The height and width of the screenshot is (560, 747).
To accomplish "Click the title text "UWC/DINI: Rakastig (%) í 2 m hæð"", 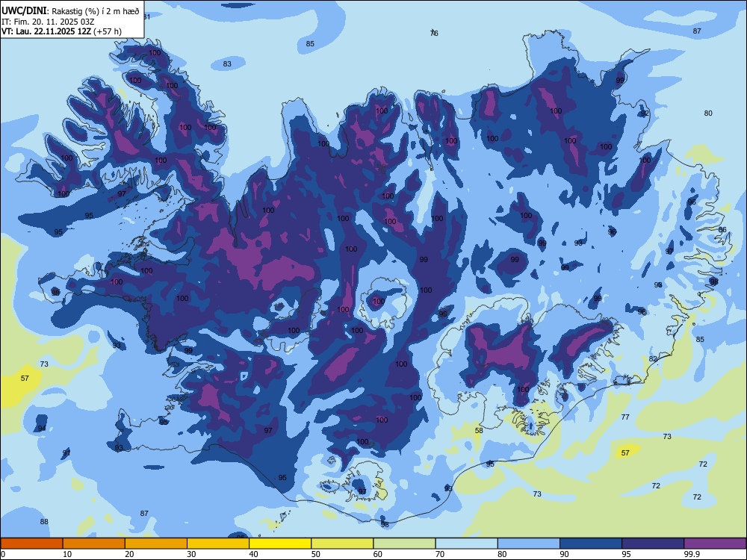I will (x=70, y=11).
